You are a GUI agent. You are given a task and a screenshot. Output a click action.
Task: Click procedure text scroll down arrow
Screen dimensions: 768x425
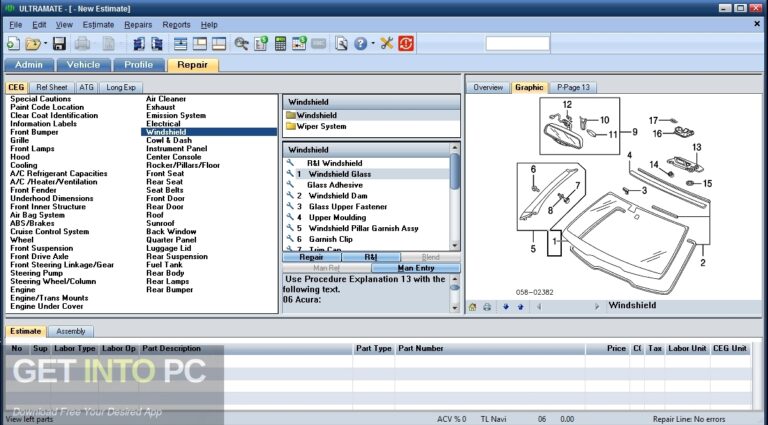click(x=455, y=308)
